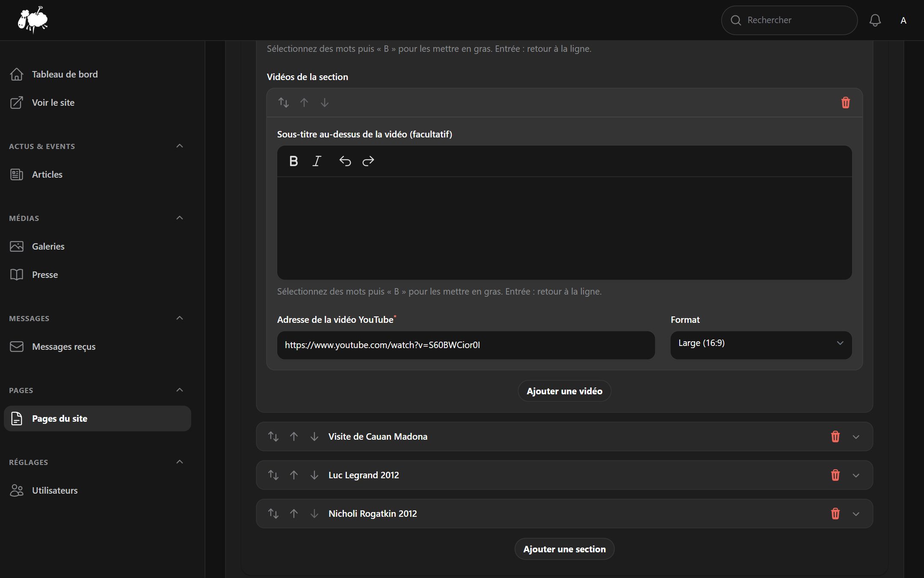Expand the Nicholi Rogatkin 2012 section
Screen dimensions: 924x578
(x=856, y=514)
